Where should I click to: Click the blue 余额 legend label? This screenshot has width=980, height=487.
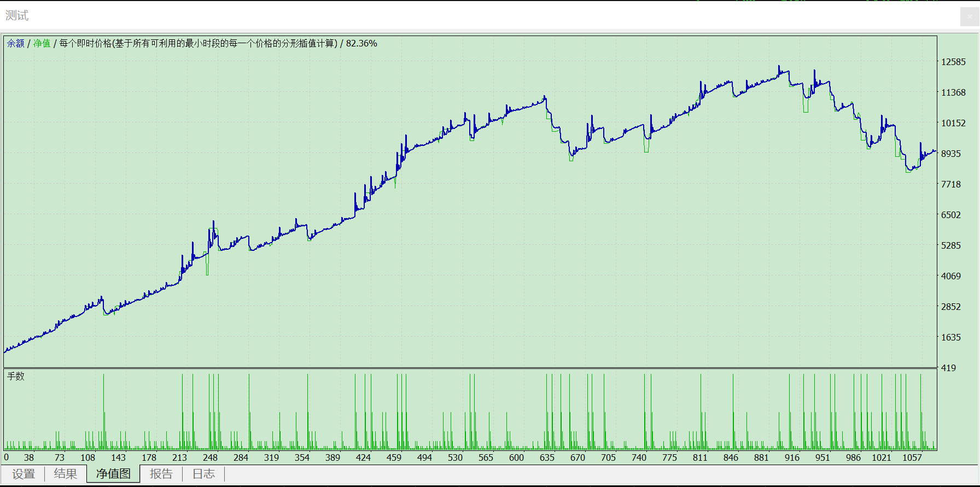click(x=16, y=43)
